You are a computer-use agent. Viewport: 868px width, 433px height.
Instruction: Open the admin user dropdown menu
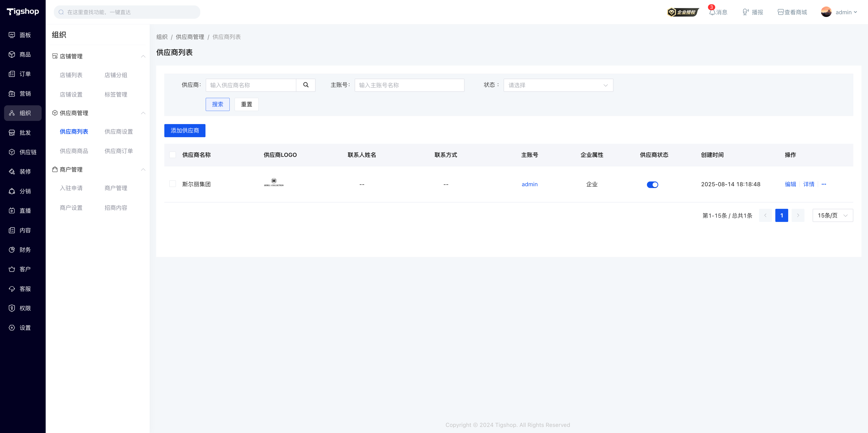click(x=839, y=12)
